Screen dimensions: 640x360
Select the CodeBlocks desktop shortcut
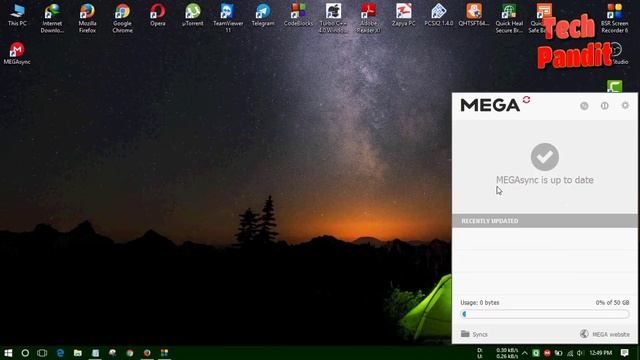click(x=298, y=15)
